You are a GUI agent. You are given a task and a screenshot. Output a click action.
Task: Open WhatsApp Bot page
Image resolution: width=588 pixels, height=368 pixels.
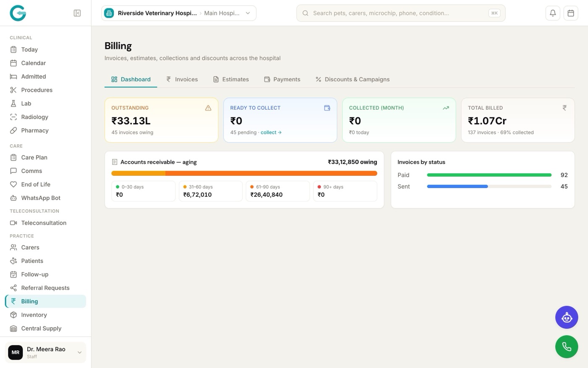pyautogui.click(x=45, y=198)
